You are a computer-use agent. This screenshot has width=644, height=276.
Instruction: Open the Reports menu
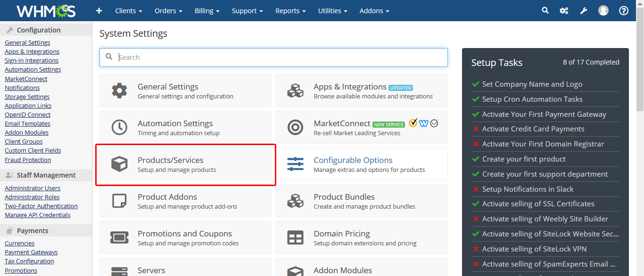pyautogui.click(x=290, y=10)
